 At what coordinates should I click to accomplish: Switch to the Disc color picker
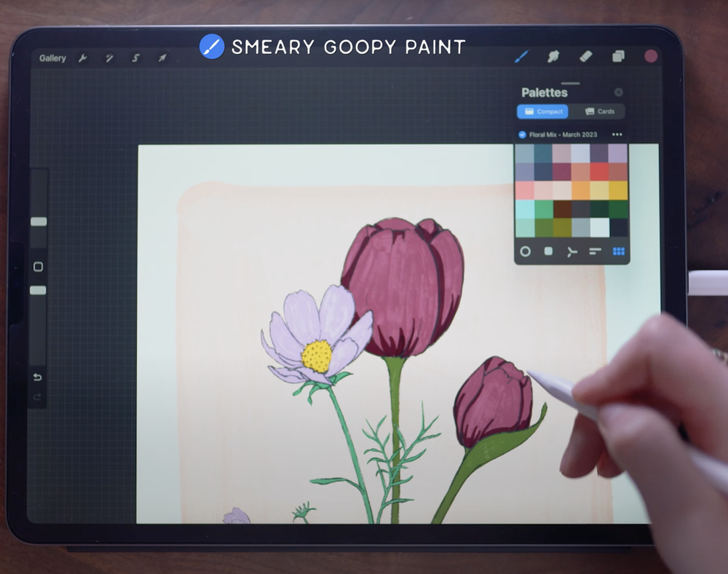click(x=525, y=251)
